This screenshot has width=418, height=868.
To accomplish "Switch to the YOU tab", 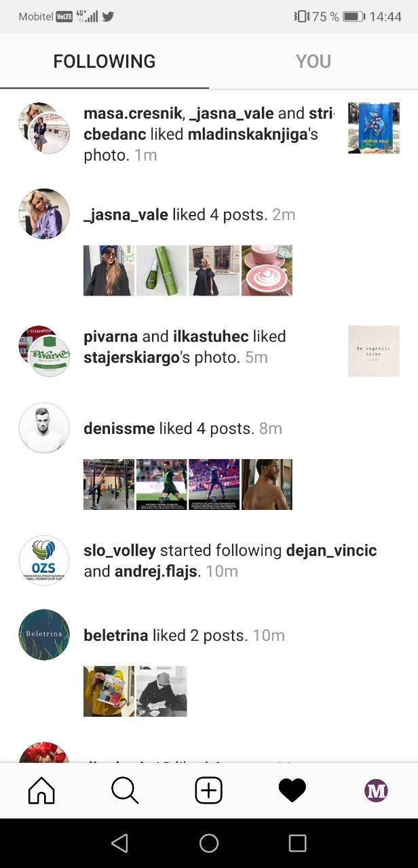I will (313, 61).
